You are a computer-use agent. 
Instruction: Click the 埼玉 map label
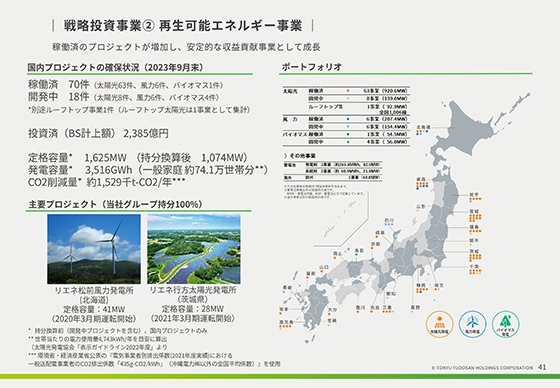(x=439, y=285)
